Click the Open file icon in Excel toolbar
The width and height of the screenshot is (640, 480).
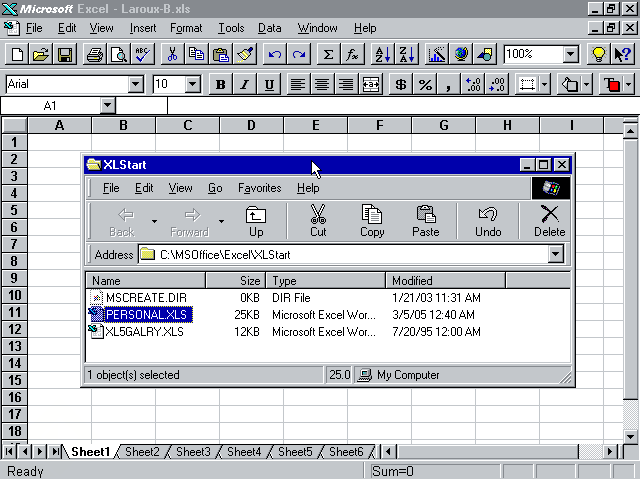41,54
